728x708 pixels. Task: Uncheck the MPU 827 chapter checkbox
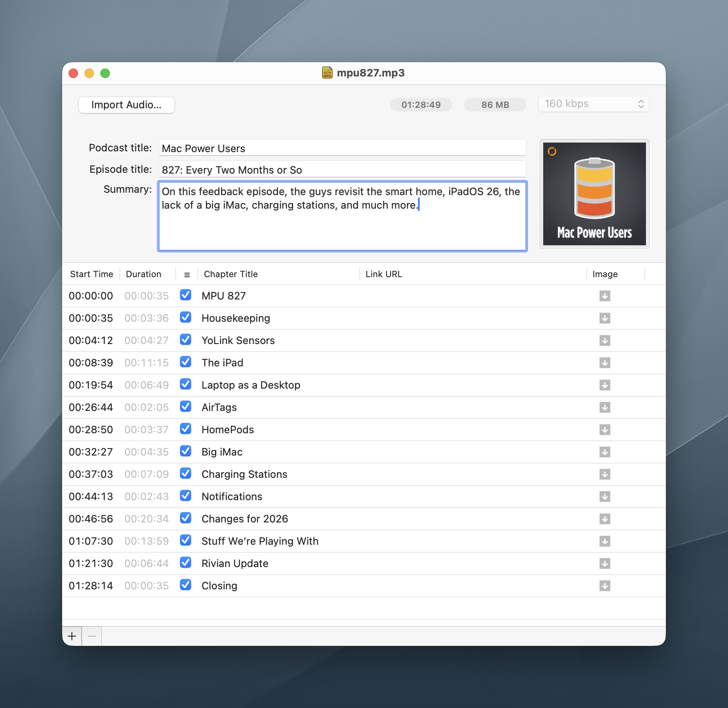(186, 295)
